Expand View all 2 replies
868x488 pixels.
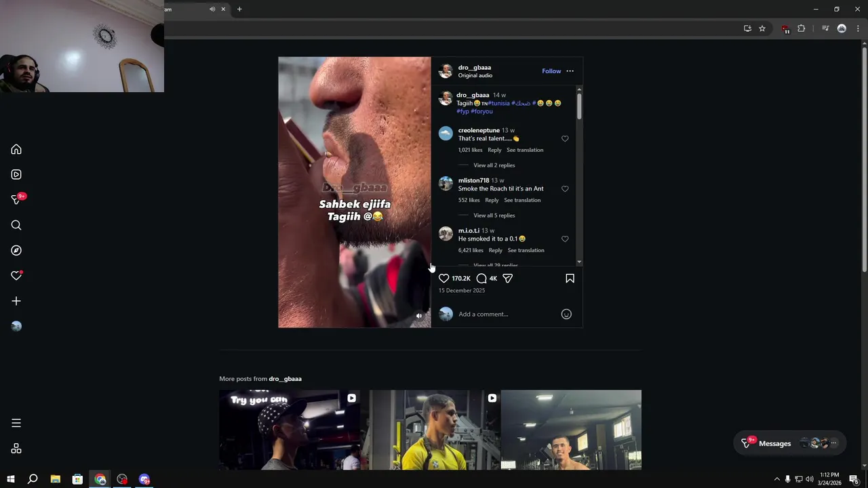point(494,165)
